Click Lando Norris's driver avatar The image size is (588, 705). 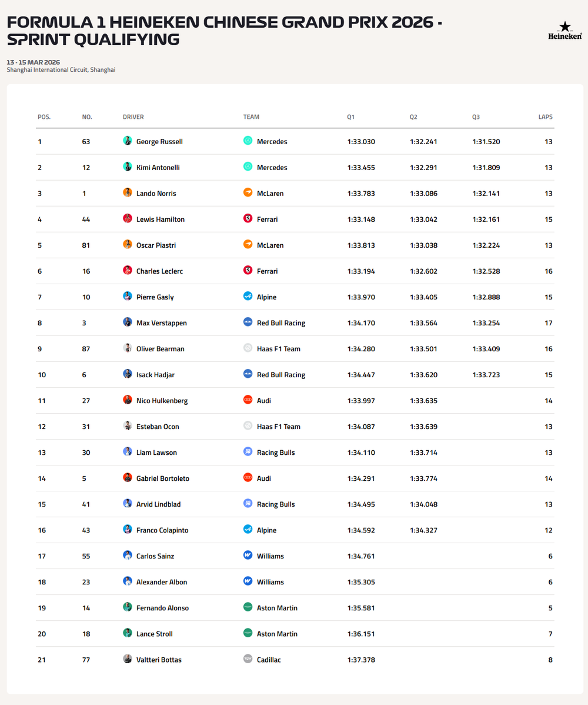[x=128, y=192]
